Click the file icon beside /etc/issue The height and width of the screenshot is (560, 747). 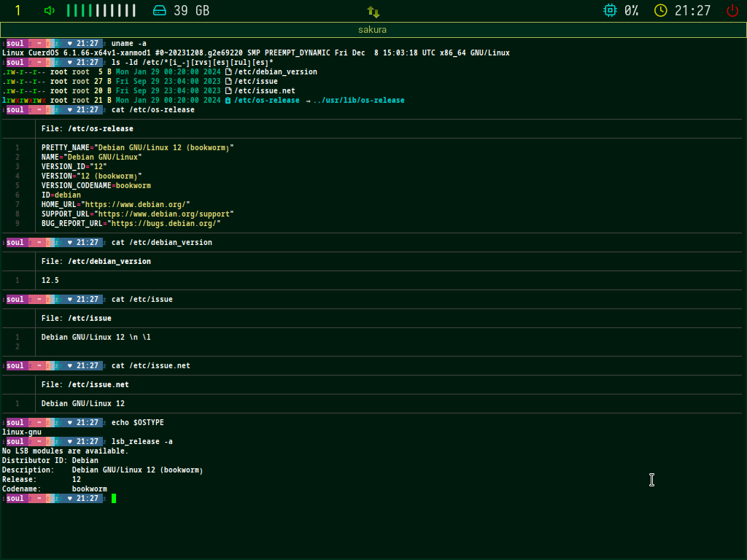coord(228,82)
